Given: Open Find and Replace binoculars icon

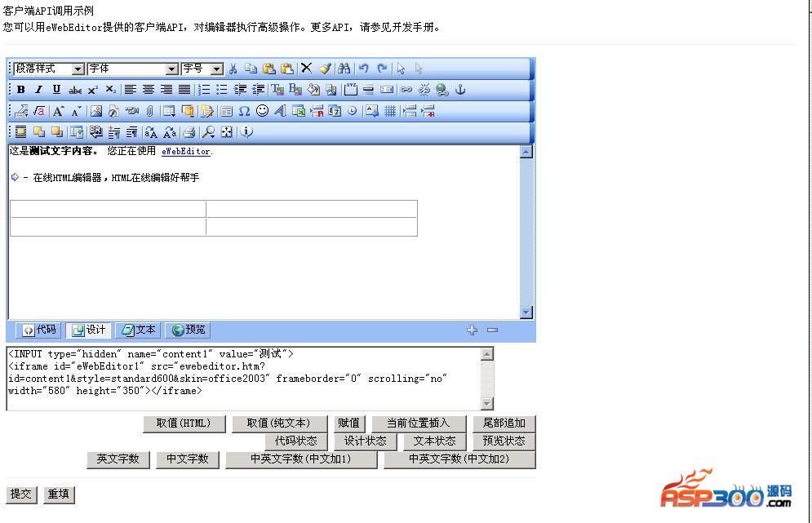Looking at the screenshot, I should 344,69.
